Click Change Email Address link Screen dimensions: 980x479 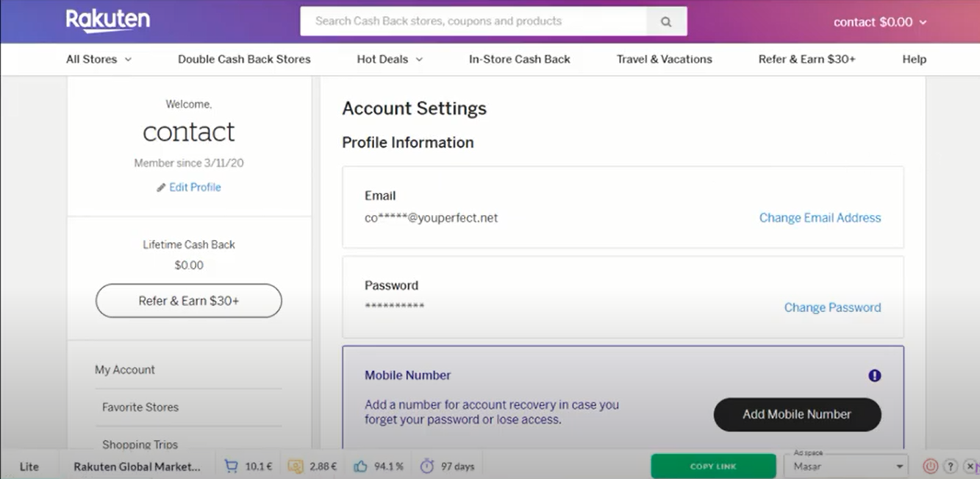[x=820, y=218]
